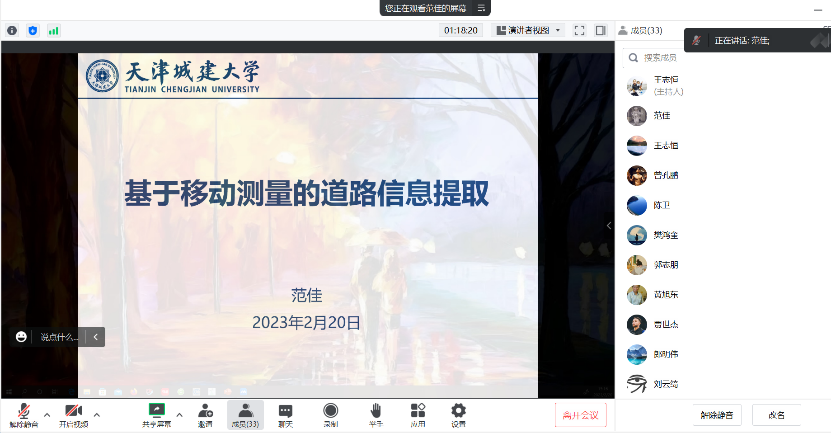Click the eye-symbol avatar at list bottom

[636, 384]
